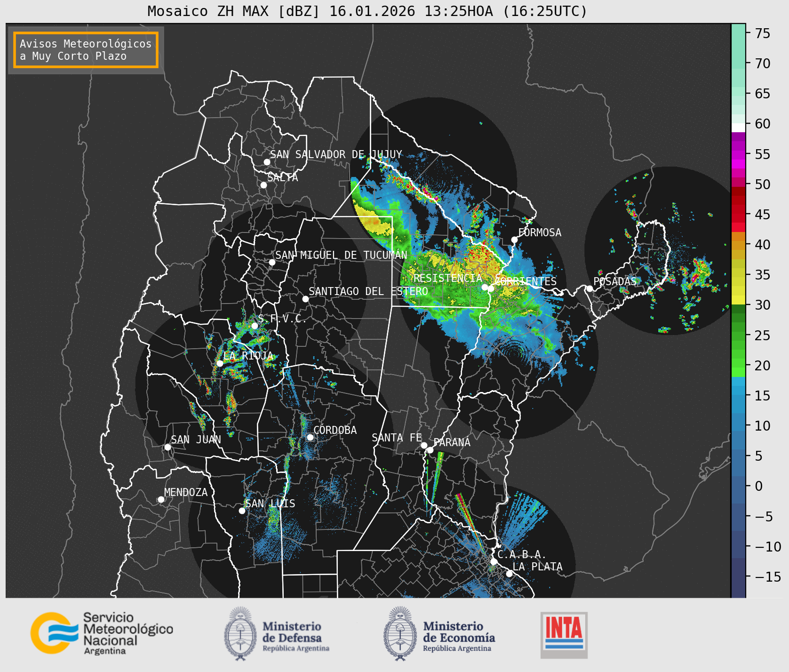Viewport: 789px width, 672px height.
Task: Click the San Juan city marker
Action: point(167,447)
